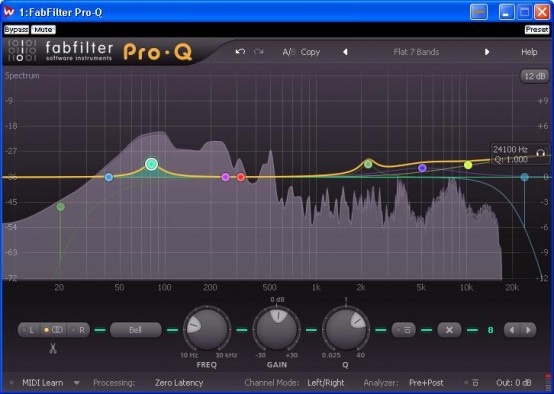Click the redo arrow icon
This screenshot has width=554, height=394.
point(259,52)
